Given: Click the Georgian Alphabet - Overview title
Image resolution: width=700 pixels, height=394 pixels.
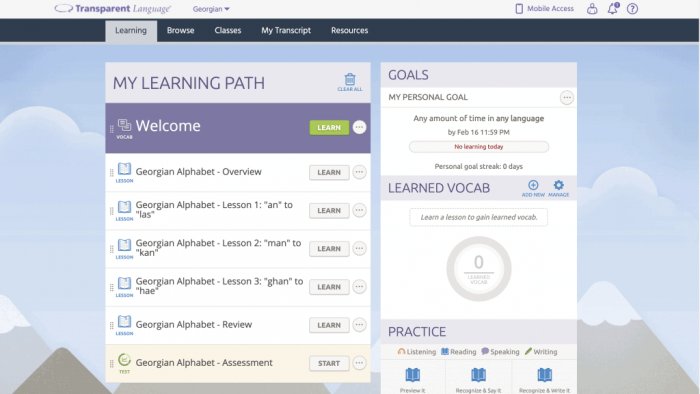Looking at the screenshot, I should click(199, 172).
